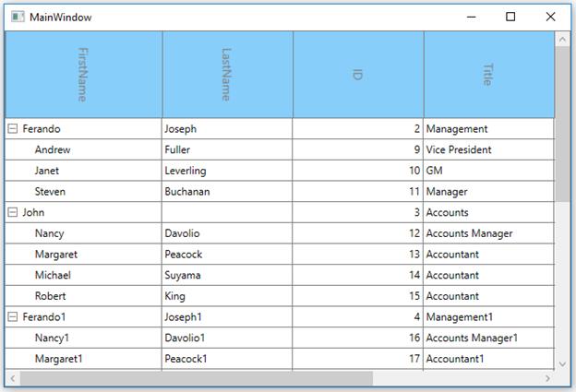Screen dimensions: 576x392
Task: Collapse the Ferando row
Action: [x=13, y=128]
